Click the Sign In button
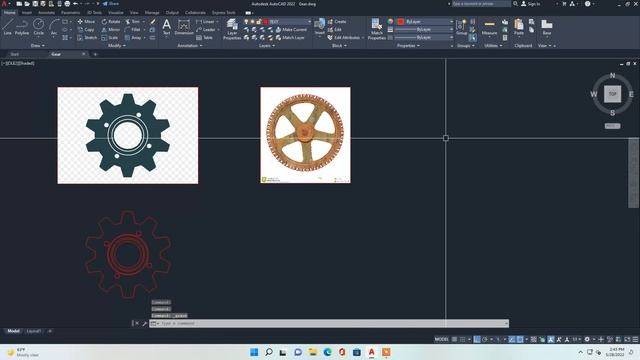 pyautogui.click(x=531, y=4)
